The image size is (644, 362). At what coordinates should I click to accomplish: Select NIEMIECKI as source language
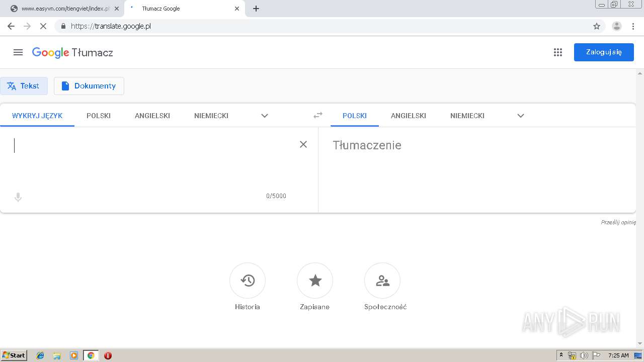[x=211, y=116]
